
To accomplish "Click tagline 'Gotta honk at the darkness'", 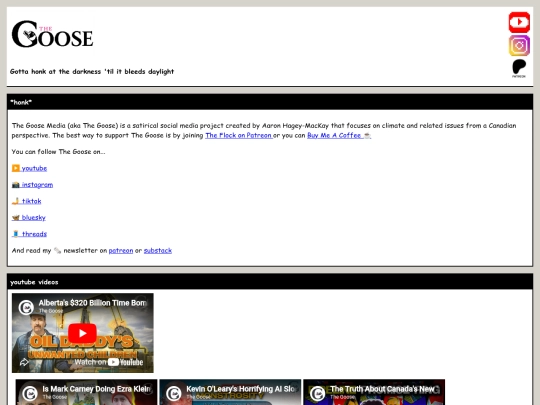I will [x=92, y=72].
